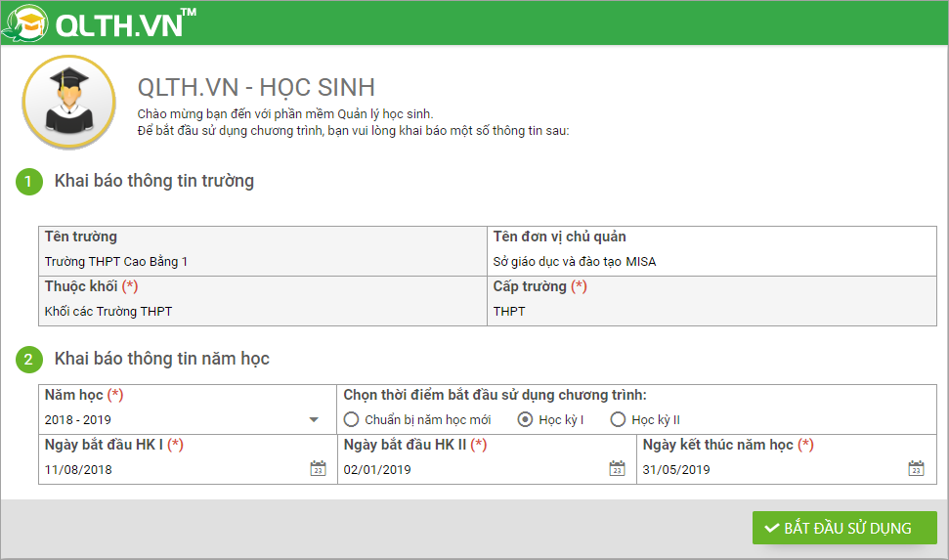Click the Tên đơn vị chủ quản field
This screenshot has height=560, width=949.
712,262
